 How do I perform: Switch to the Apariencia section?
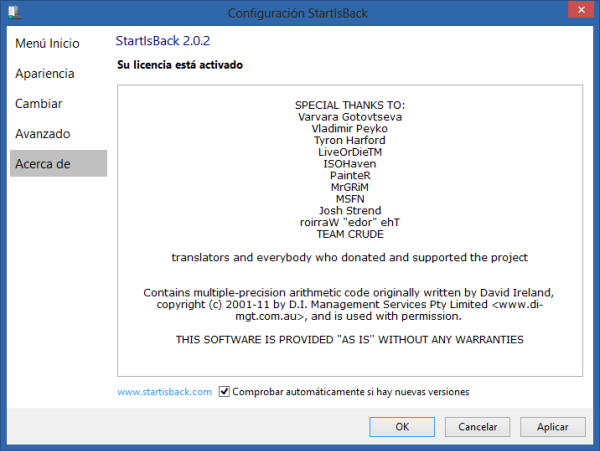(45, 73)
